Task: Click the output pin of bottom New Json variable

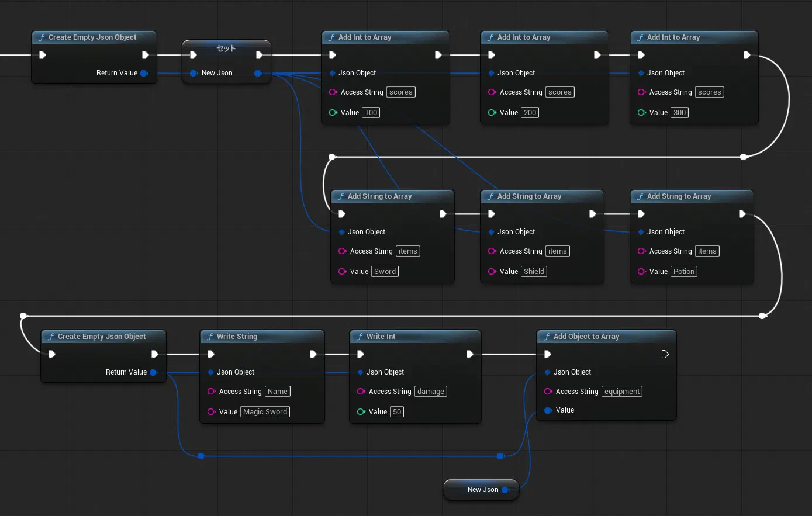Action: (506, 490)
